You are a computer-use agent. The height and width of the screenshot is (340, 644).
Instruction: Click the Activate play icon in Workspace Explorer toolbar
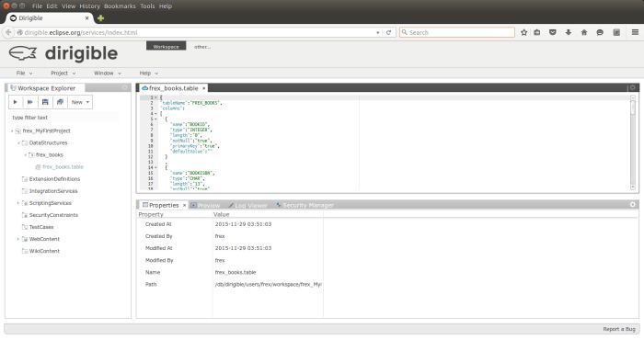16,102
